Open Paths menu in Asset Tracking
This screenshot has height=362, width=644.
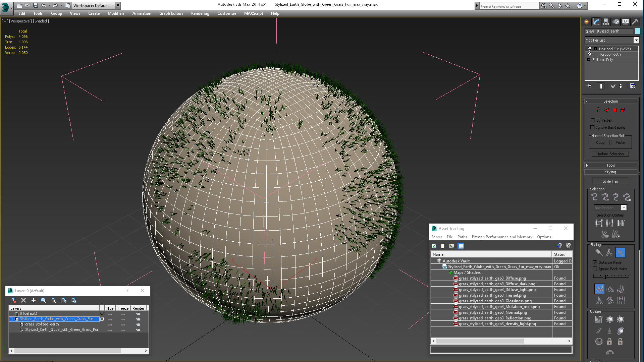tap(462, 237)
